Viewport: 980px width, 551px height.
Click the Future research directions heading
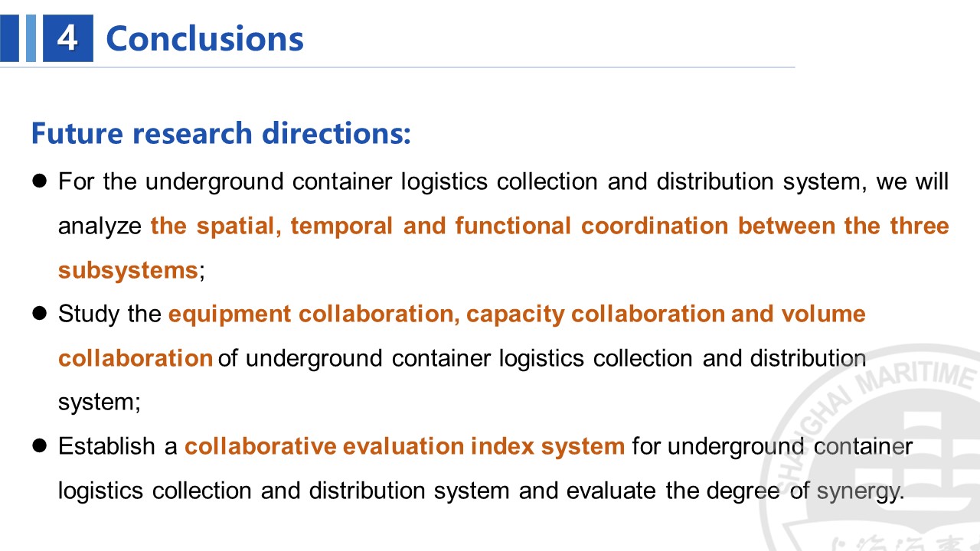tap(221, 133)
